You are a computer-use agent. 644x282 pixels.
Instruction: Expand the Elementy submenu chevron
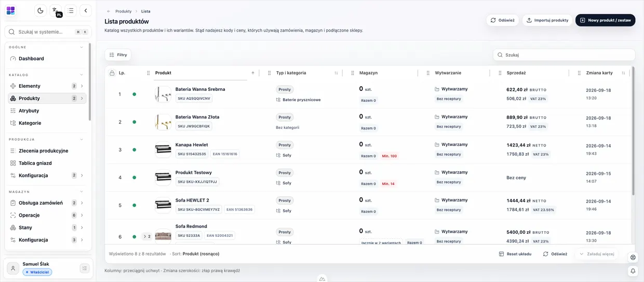pos(82,86)
